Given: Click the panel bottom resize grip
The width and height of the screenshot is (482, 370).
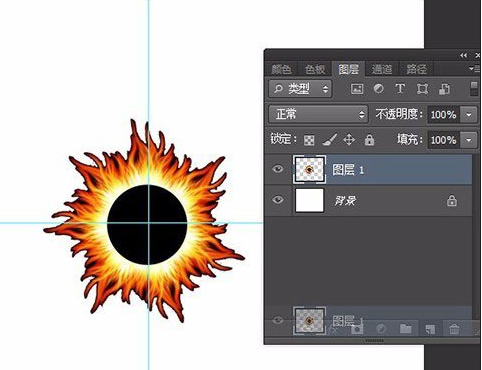Looking at the screenshot, I should point(374,341).
